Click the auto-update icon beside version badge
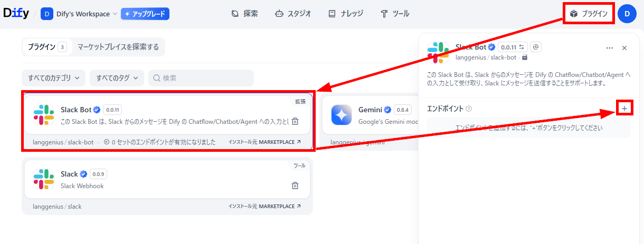 (536, 47)
